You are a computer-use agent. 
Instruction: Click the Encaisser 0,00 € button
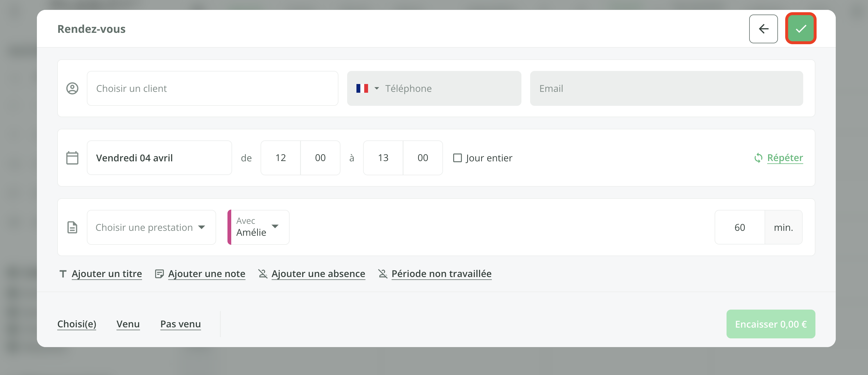(770, 324)
